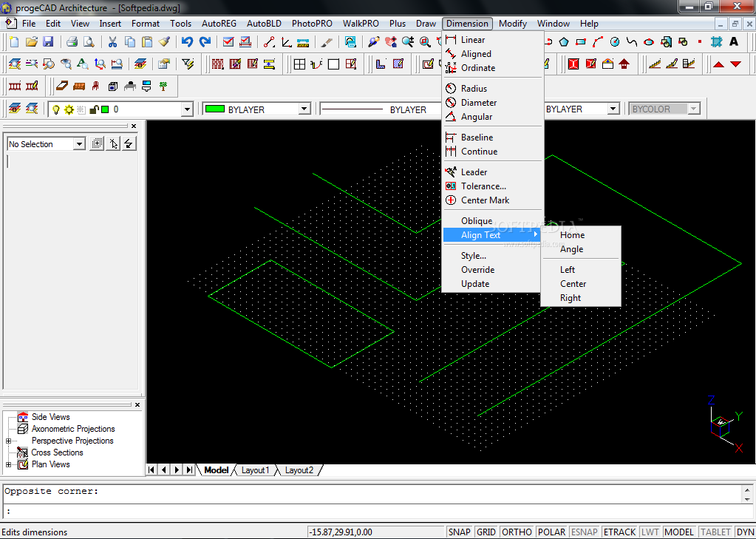Image resolution: width=756 pixels, height=539 pixels.
Task: Redo the last action
Action: tap(205, 42)
